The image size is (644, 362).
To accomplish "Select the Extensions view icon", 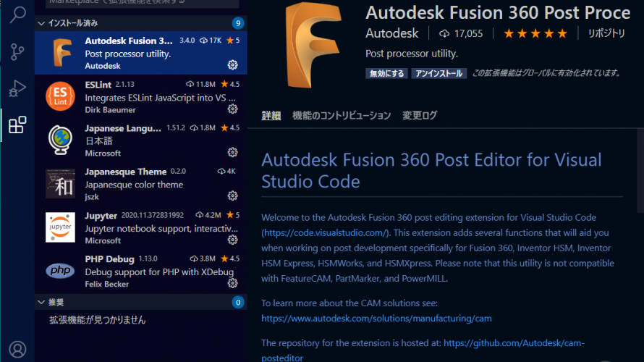I will [x=17, y=125].
